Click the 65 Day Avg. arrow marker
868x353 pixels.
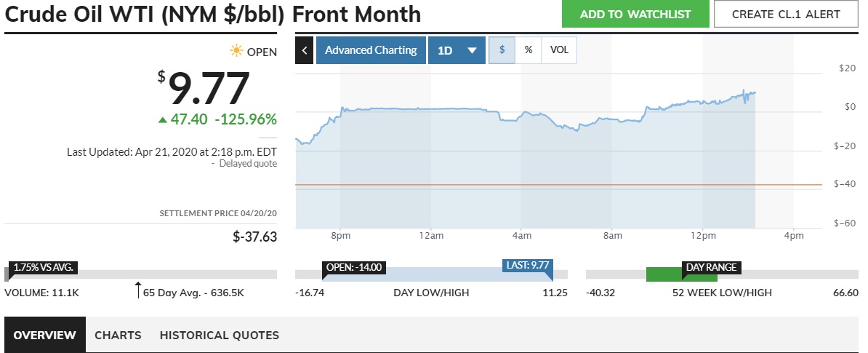[x=137, y=290]
